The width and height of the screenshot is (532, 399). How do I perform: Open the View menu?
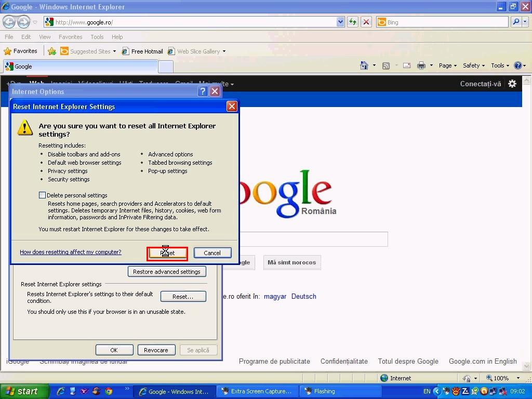pos(45,37)
